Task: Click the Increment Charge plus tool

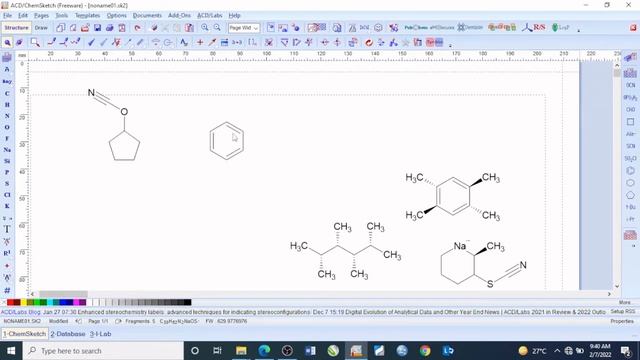Action: 200,42
